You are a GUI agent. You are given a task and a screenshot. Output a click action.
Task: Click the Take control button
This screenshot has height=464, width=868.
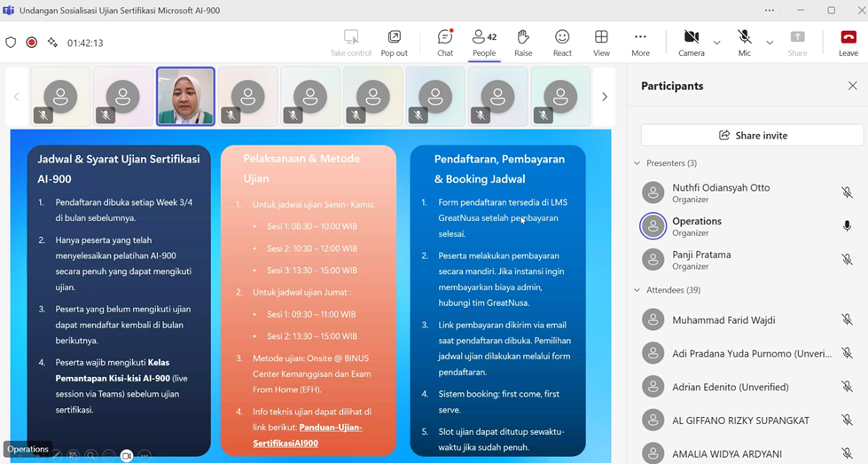pos(351,43)
